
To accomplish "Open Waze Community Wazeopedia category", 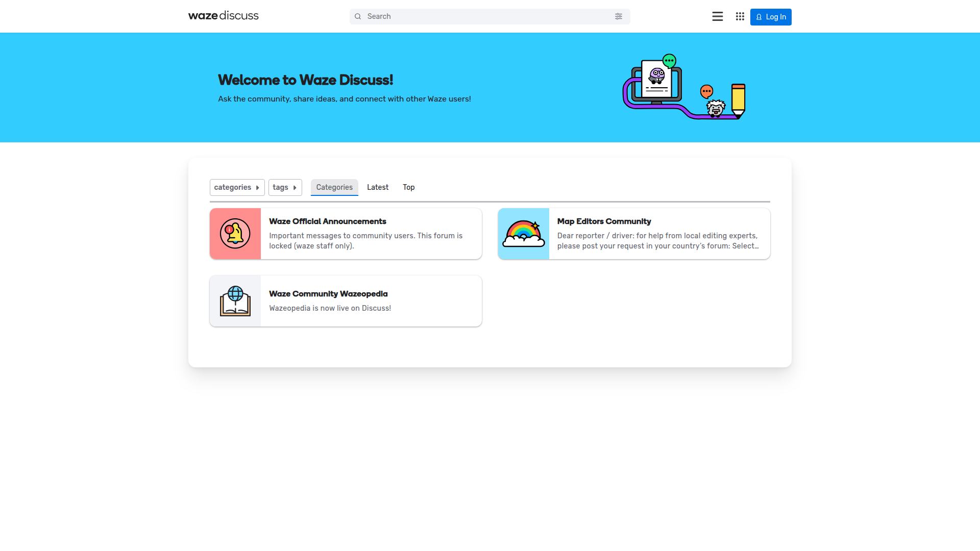I will [328, 294].
